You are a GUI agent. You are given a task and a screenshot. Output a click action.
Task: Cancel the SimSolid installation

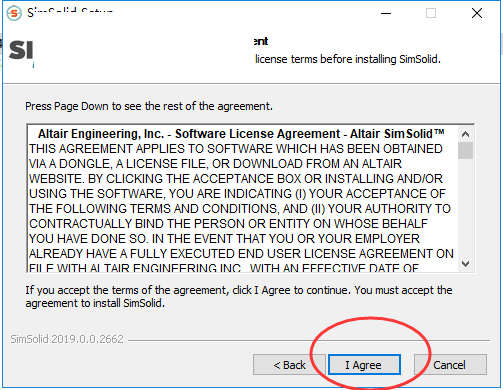(450, 365)
